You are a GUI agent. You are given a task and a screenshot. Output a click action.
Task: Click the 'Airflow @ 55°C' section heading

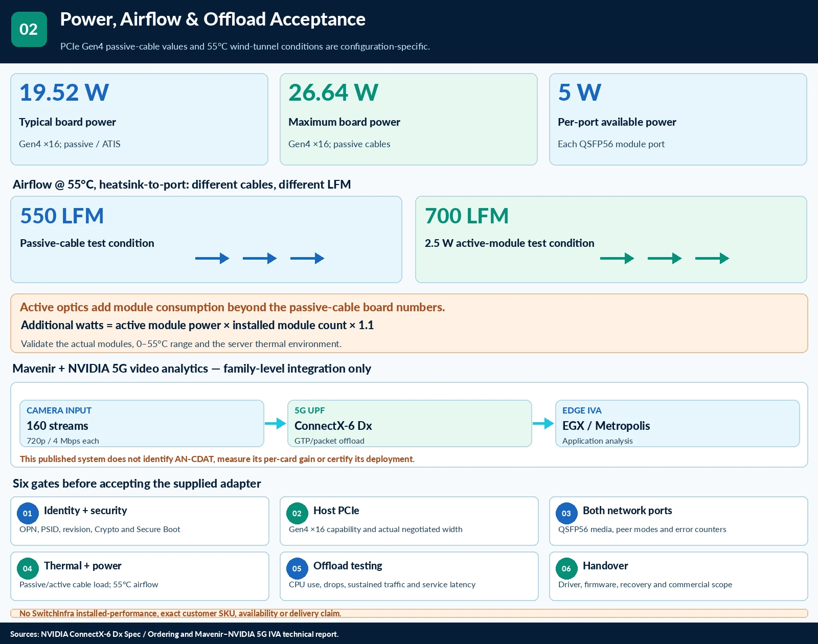182,185
